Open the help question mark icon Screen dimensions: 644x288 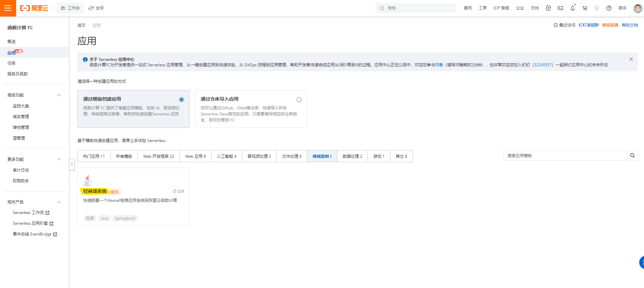click(x=609, y=8)
